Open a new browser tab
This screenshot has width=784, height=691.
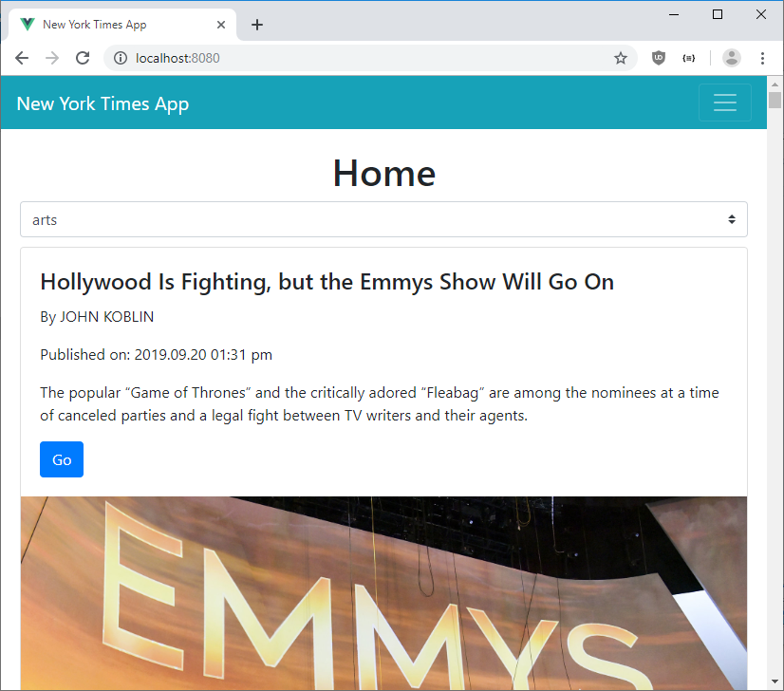click(x=256, y=25)
